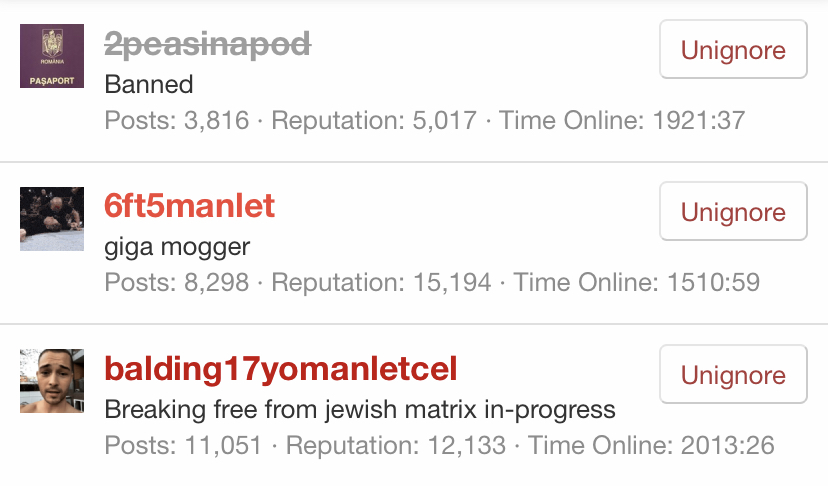Click the Breaking free user title text
Screen dimensions: 828x486
click(360, 409)
